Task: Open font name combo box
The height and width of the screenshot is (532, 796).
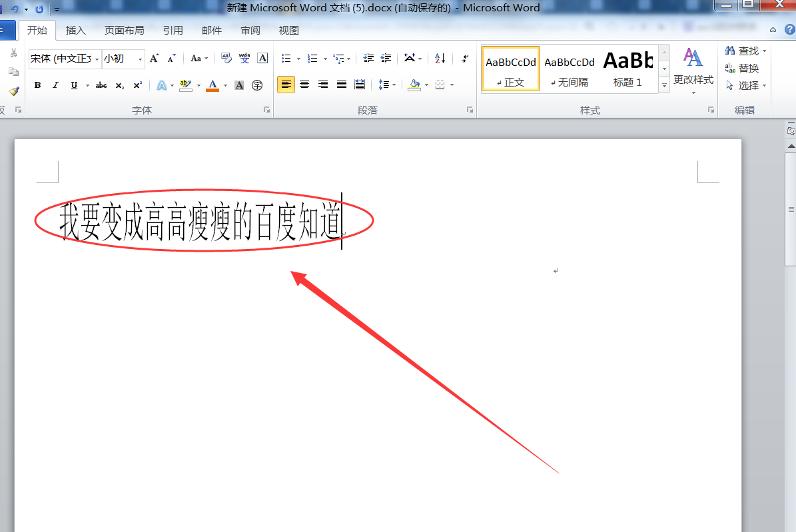Action: [65, 59]
